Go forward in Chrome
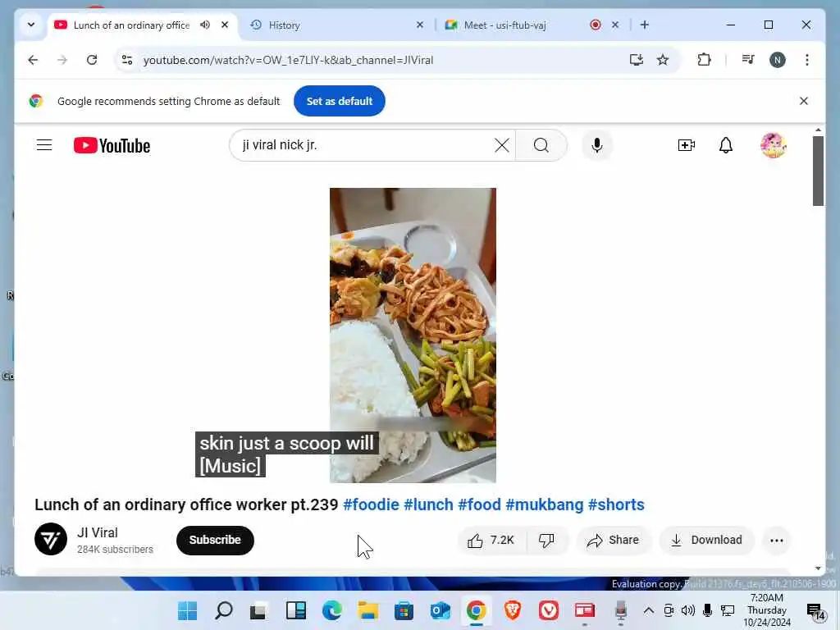 tap(62, 60)
